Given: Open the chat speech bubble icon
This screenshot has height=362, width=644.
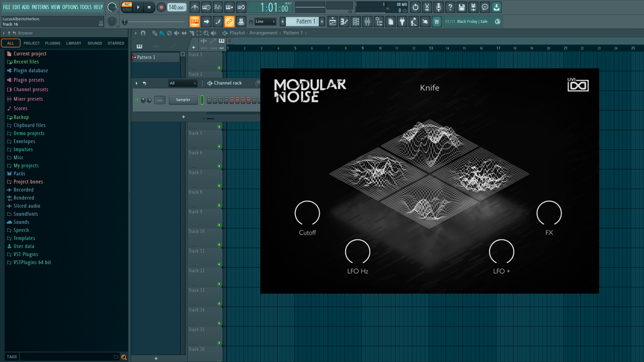Looking at the screenshot, I should [485, 7].
